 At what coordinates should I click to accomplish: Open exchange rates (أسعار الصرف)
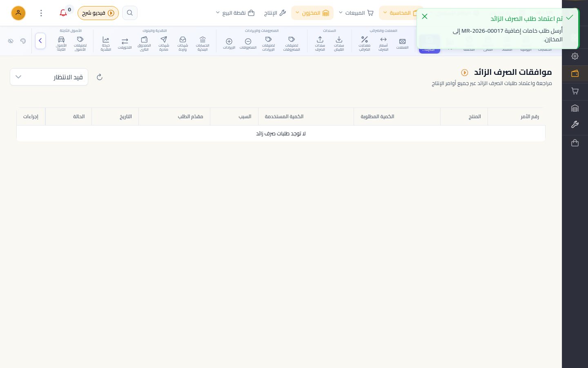[383, 43]
